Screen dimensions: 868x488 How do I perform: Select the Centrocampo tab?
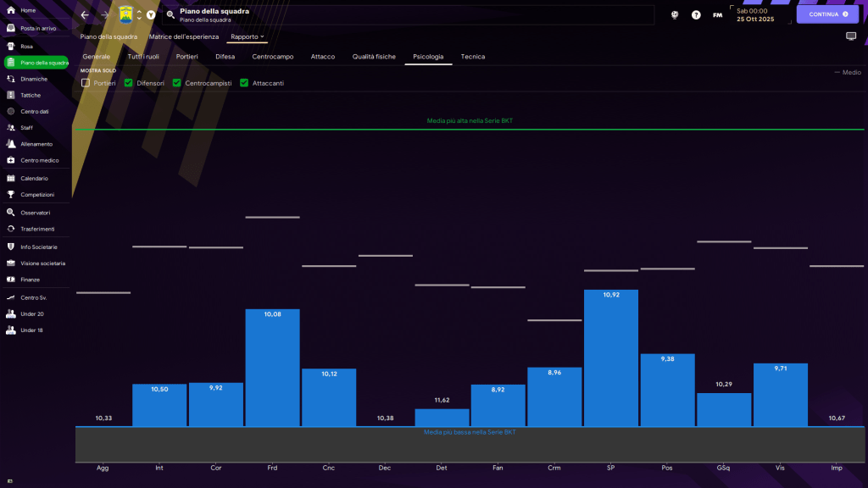[273, 57]
